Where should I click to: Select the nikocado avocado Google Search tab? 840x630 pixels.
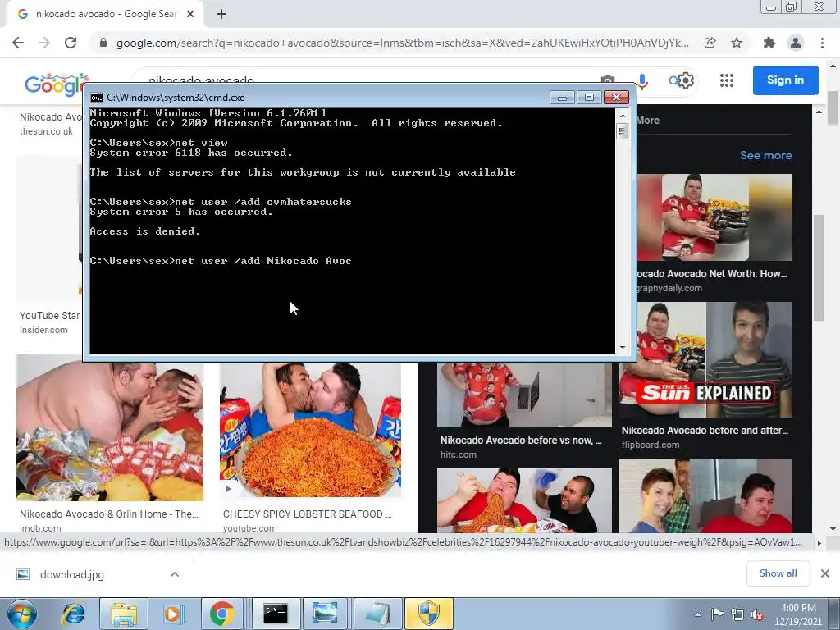point(106,14)
